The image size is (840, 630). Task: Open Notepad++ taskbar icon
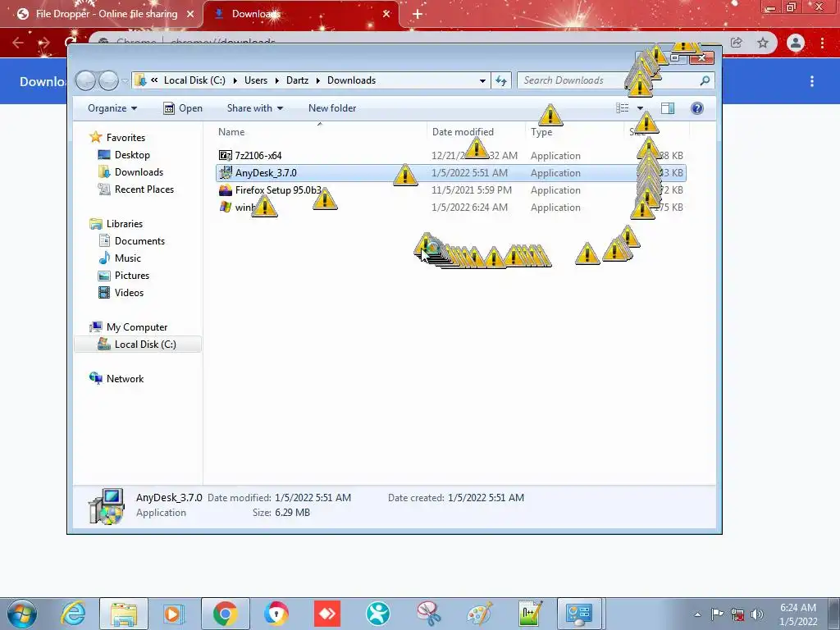tap(530, 614)
